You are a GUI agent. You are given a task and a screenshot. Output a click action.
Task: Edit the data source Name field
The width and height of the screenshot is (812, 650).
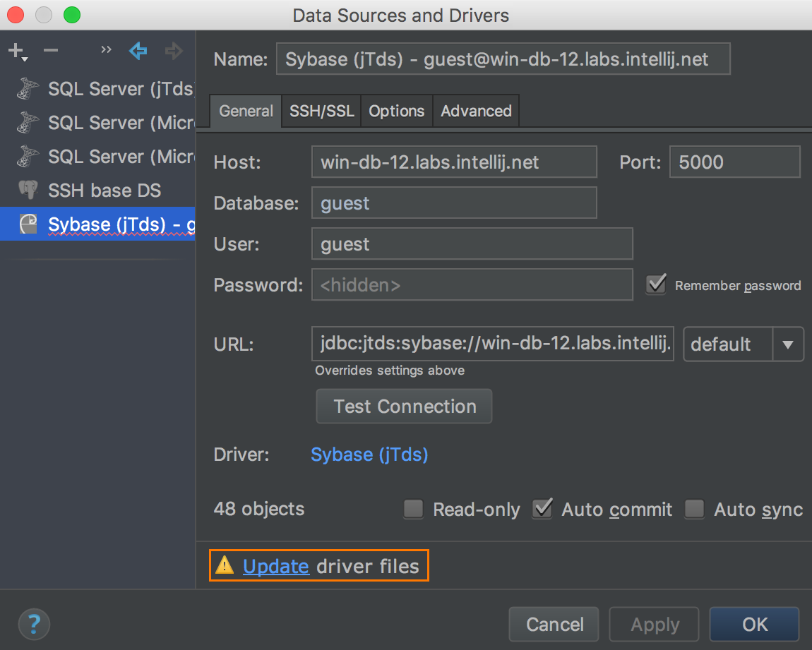pos(503,59)
